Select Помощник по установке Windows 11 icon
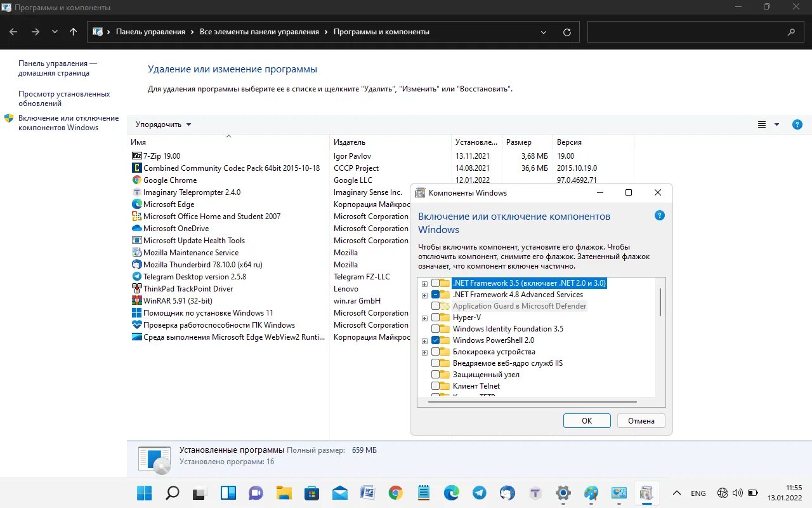 (x=136, y=312)
